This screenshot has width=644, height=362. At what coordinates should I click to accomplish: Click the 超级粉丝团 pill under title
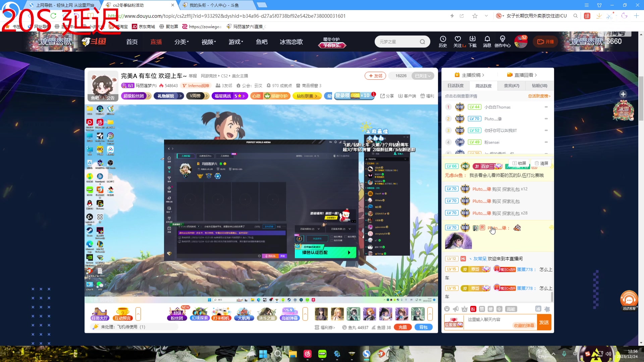(x=136, y=96)
